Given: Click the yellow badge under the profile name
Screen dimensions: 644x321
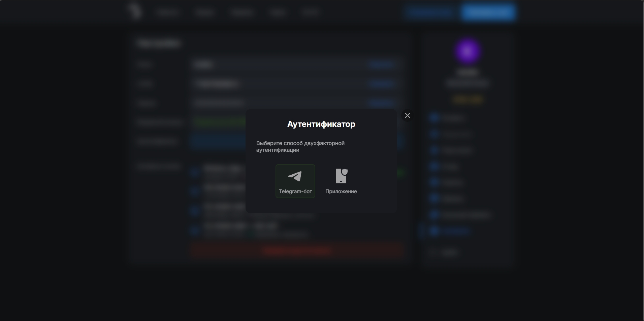Looking at the screenshot, I should point(468,100).
